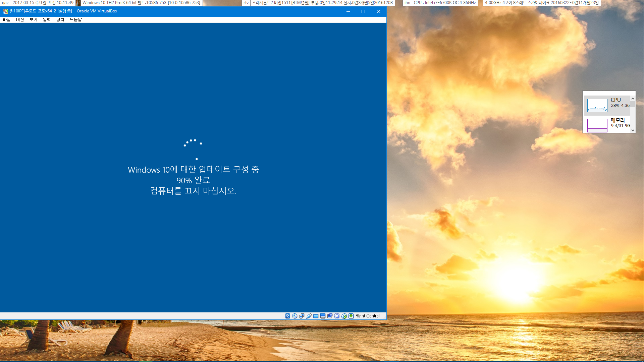
Task: Open the 보기 menu
Action: pyautogui.click(x=33, y=20)
